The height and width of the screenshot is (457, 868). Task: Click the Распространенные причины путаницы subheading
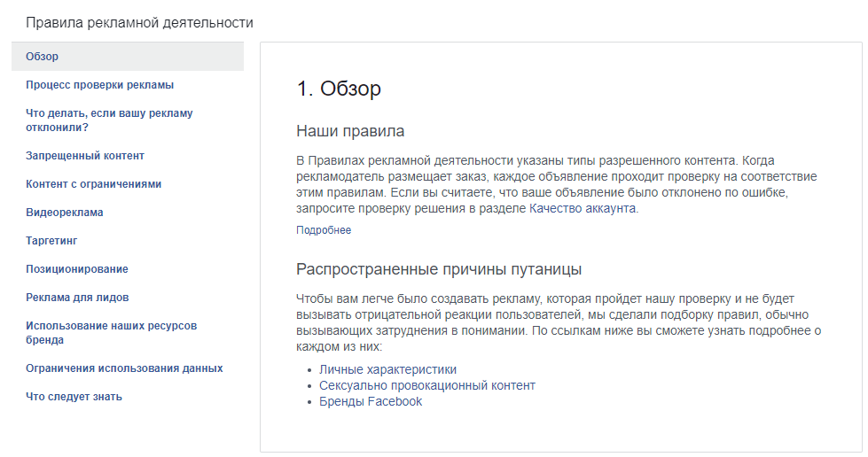[x=439, y=269]
